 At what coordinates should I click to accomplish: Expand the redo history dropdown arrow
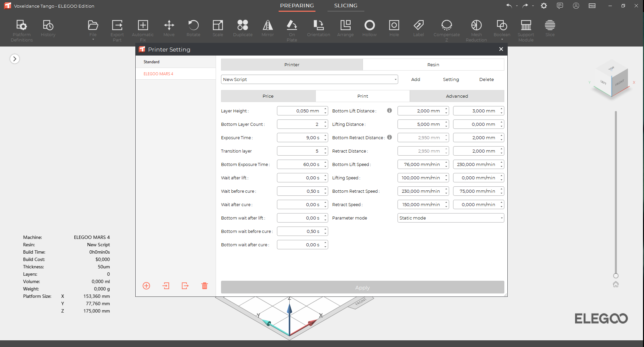533,6
